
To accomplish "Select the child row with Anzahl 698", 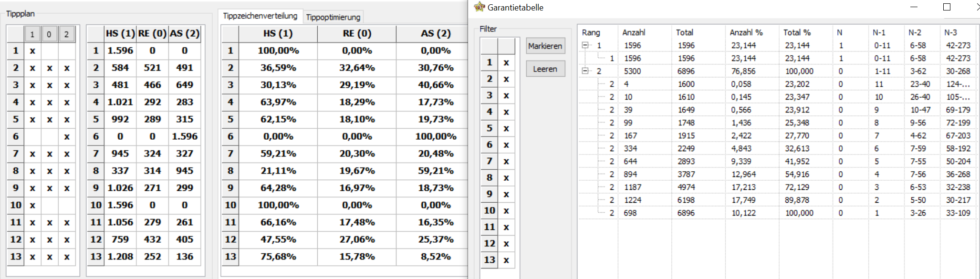I will coord(778,213).
